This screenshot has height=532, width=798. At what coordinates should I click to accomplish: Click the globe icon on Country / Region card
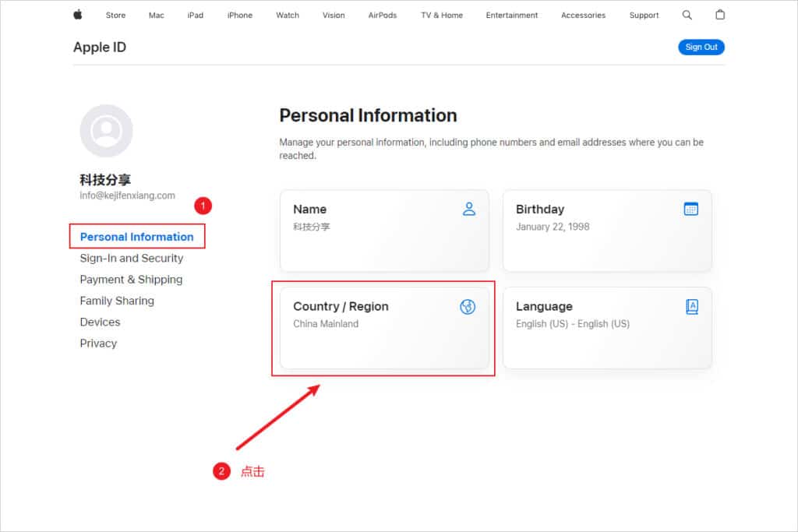(468, 307)
